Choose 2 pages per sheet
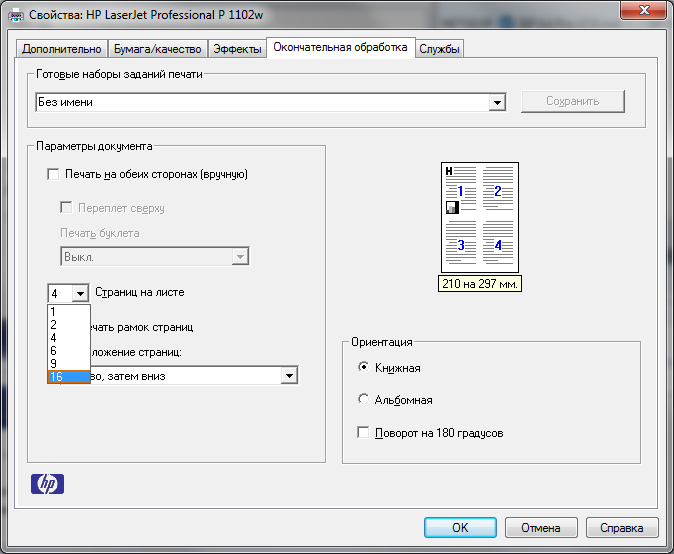Viewport: 674px width, 554px height. pyautogui.click(x=69, y=325)
